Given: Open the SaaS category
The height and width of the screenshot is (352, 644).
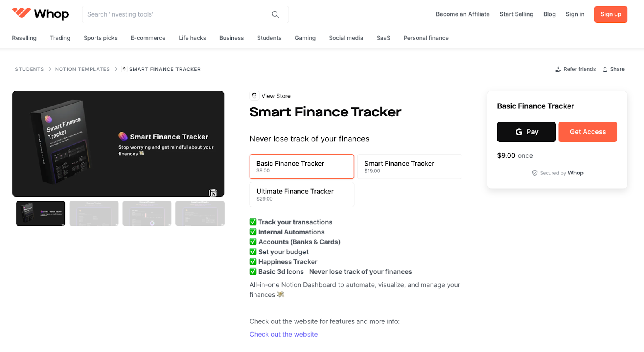Looking at the screenshot, I should pyautogui.click(x=383, y=38).
